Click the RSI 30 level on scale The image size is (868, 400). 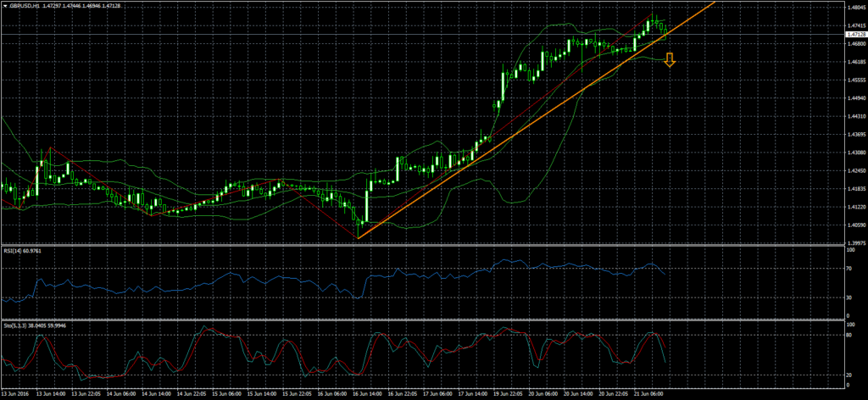[x=851, y=297]
